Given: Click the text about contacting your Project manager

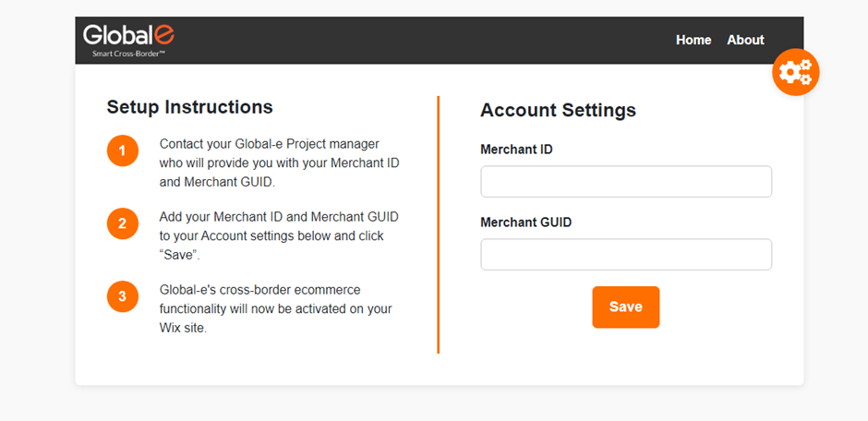Looking at the screenshot, I should [279, 162].
